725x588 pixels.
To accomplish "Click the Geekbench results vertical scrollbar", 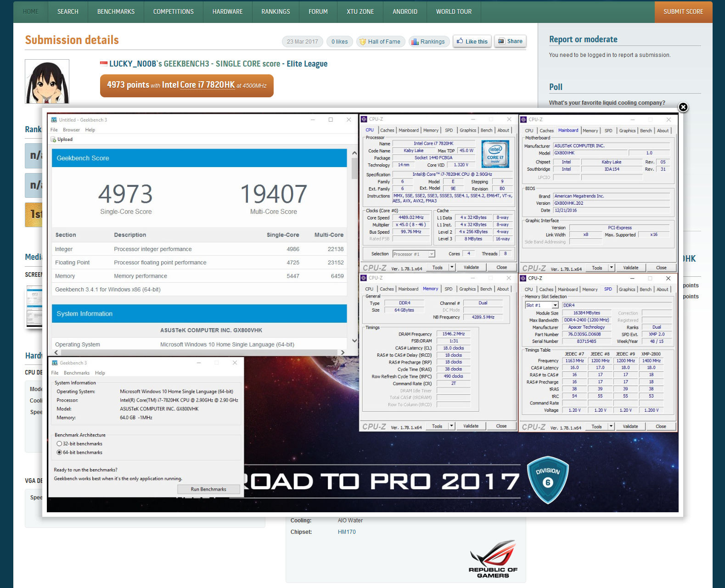I will [354, 248].
